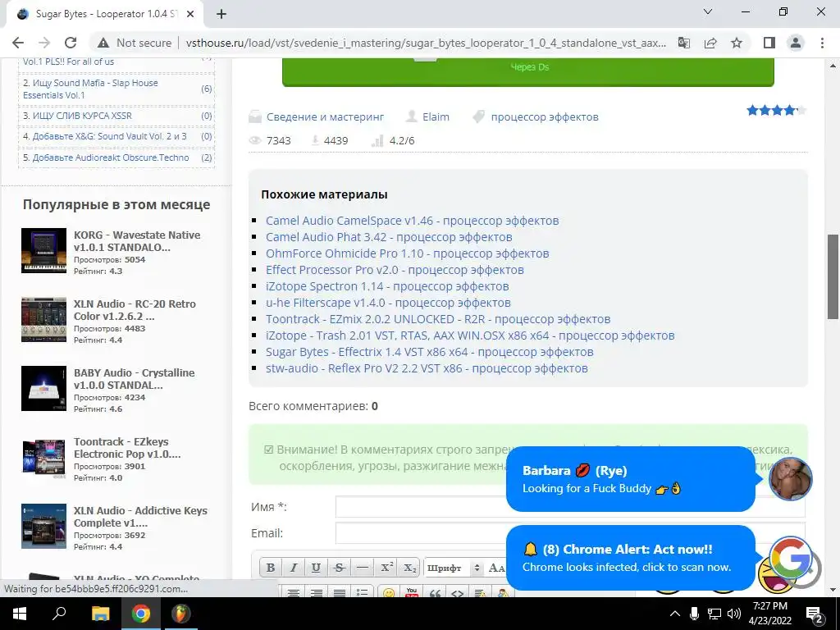
Task: Open Windows Start menu
Action: pyautogui.click(x=20, y=614)
